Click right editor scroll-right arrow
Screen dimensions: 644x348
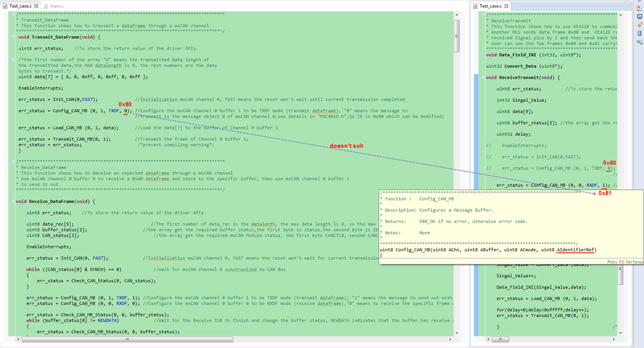click(x=614, y=340)
